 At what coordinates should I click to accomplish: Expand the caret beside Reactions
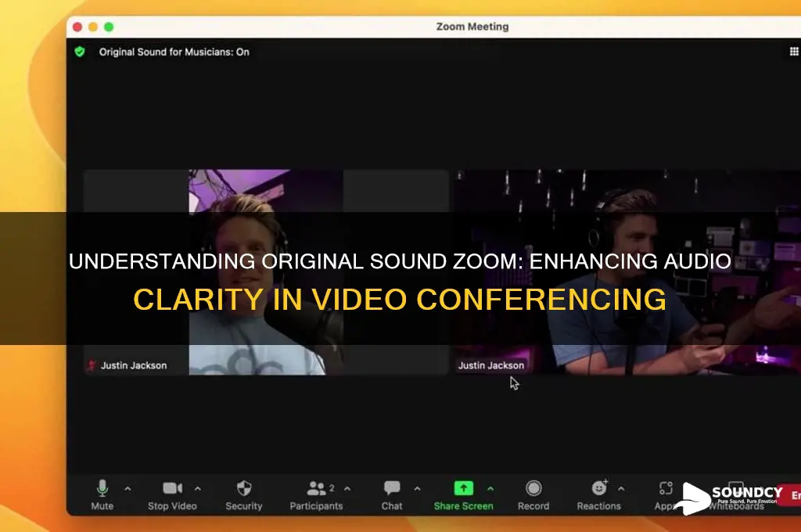[621, 489]
